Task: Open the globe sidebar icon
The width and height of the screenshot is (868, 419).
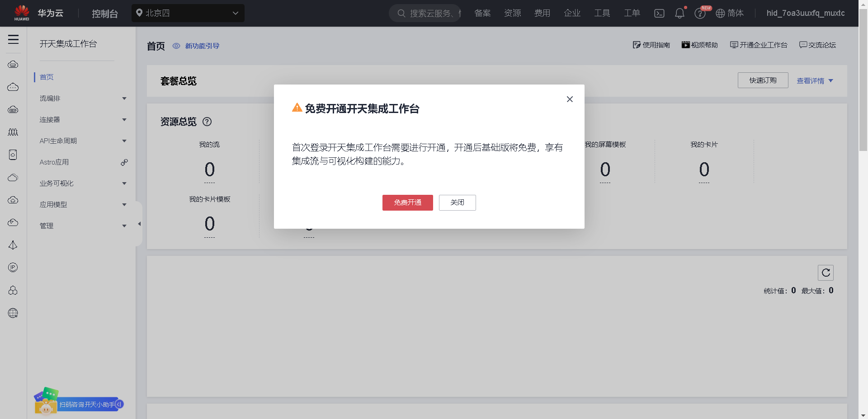Action: pos(13,313)
